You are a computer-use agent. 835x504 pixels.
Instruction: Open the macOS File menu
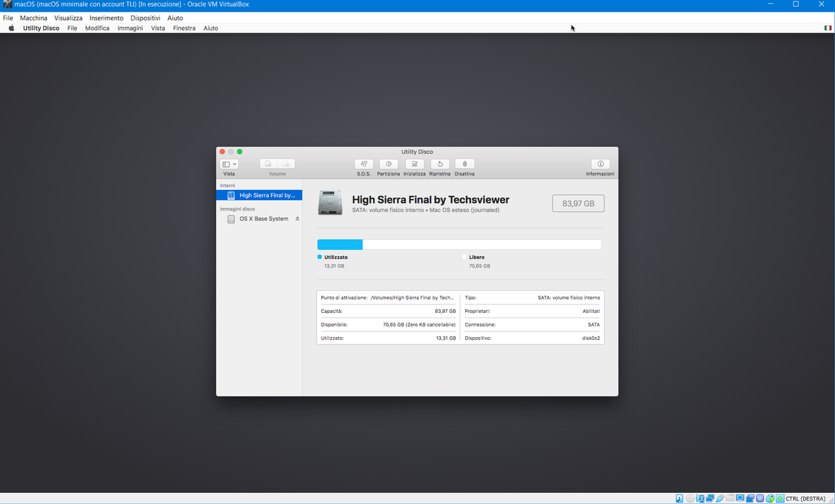72,28
